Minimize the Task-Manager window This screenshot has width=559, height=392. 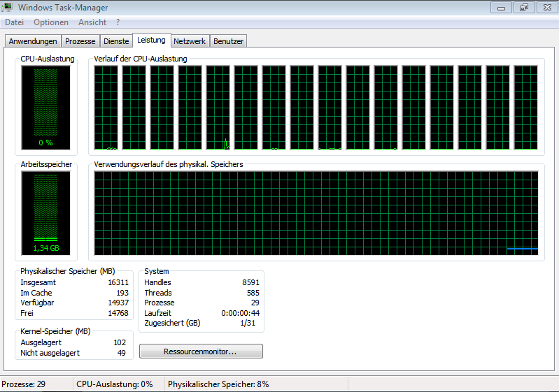(501, 8)
